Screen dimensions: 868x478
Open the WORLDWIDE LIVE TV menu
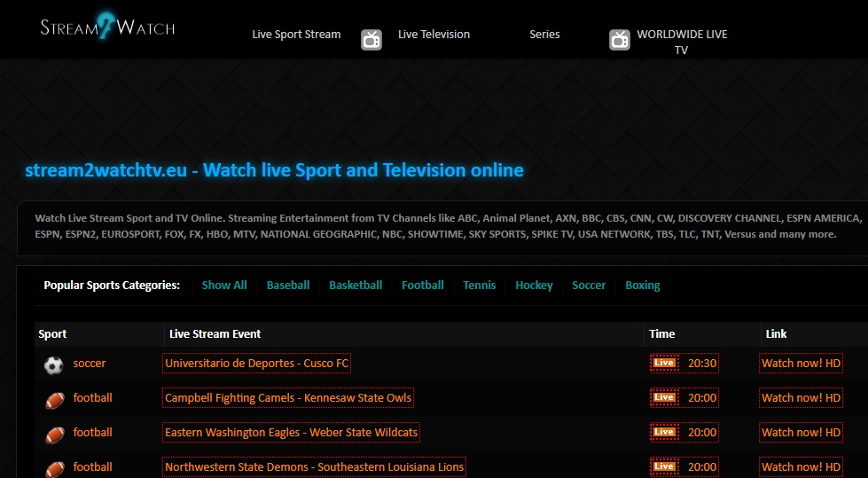click(682, 42)
